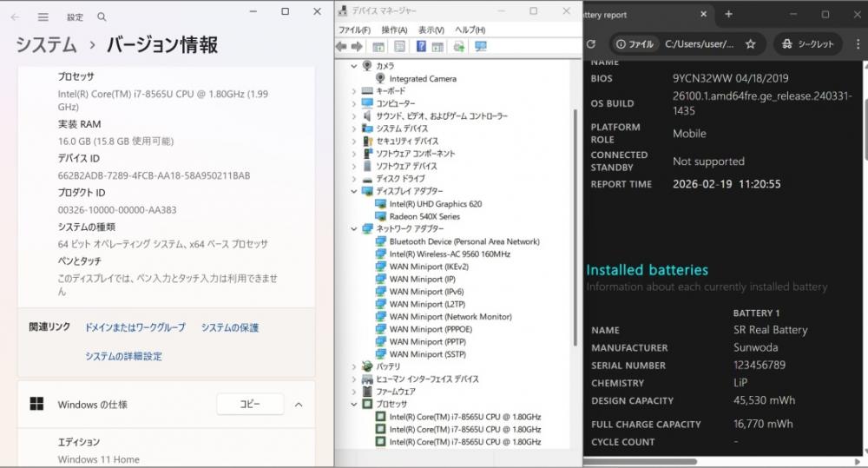Click the コピー button for Windows specs

coord(250,405)
